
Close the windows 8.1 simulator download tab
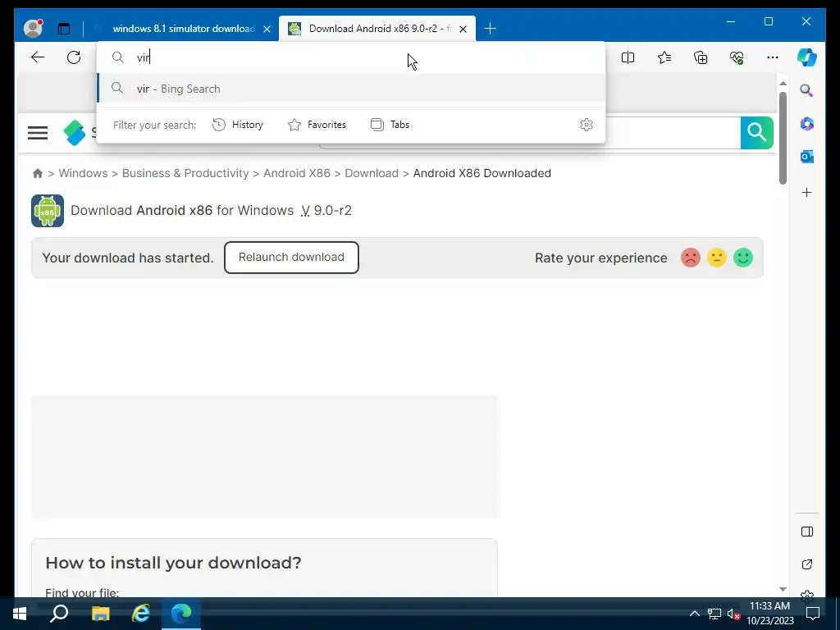coord(267,29)
